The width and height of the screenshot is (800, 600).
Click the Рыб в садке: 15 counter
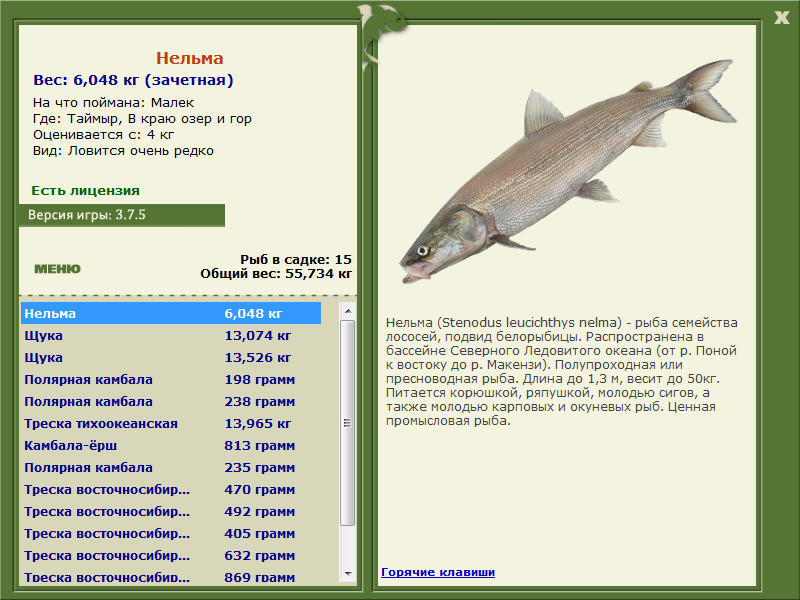pyautogui.click(x=296, y=259)
